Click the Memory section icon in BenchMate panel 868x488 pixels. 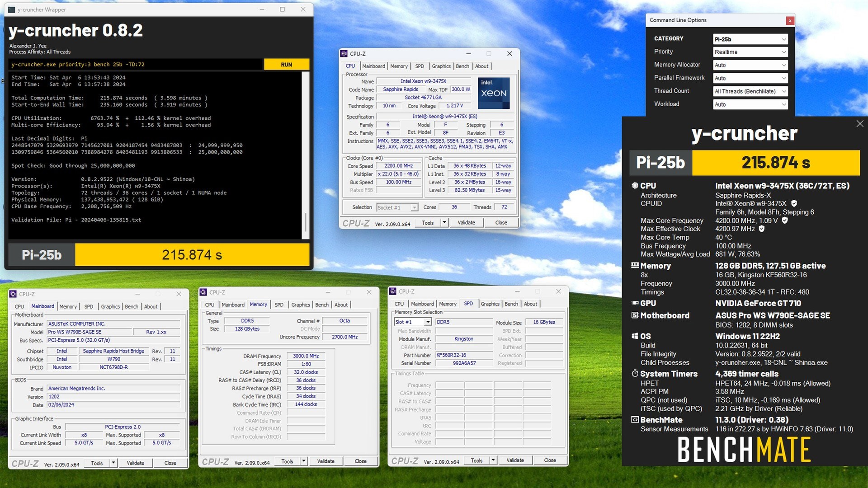(x=635, y=266)
